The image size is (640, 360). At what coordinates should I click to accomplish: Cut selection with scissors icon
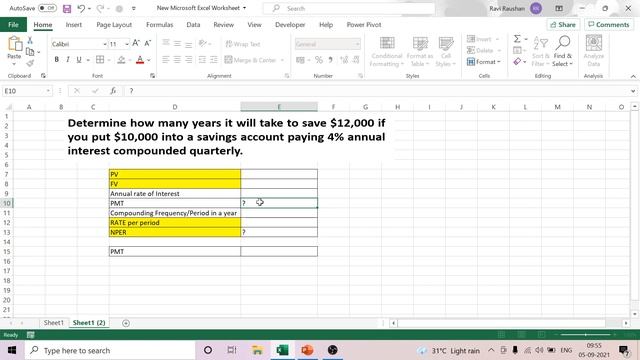(x=30, y=40)
